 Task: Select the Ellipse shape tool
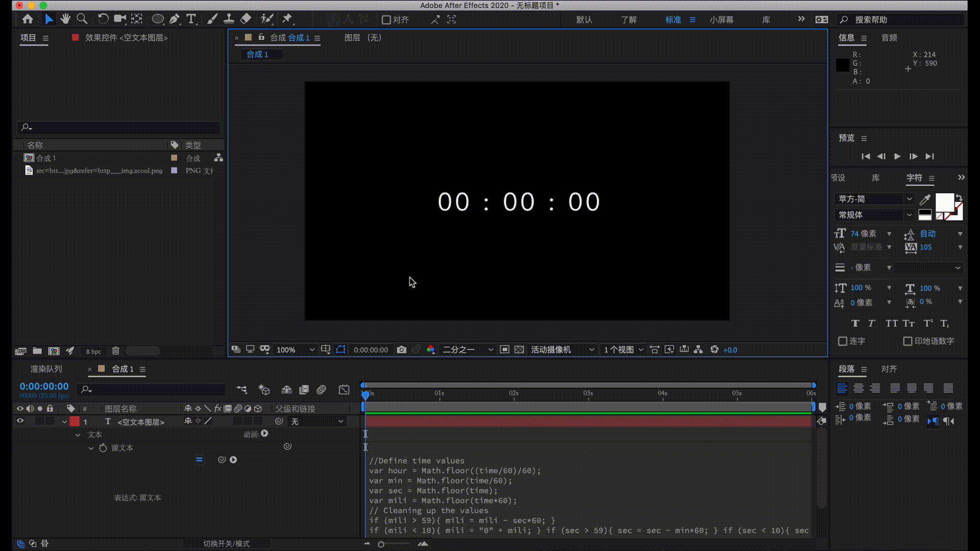pyautogui.click(x=158, y=19)
